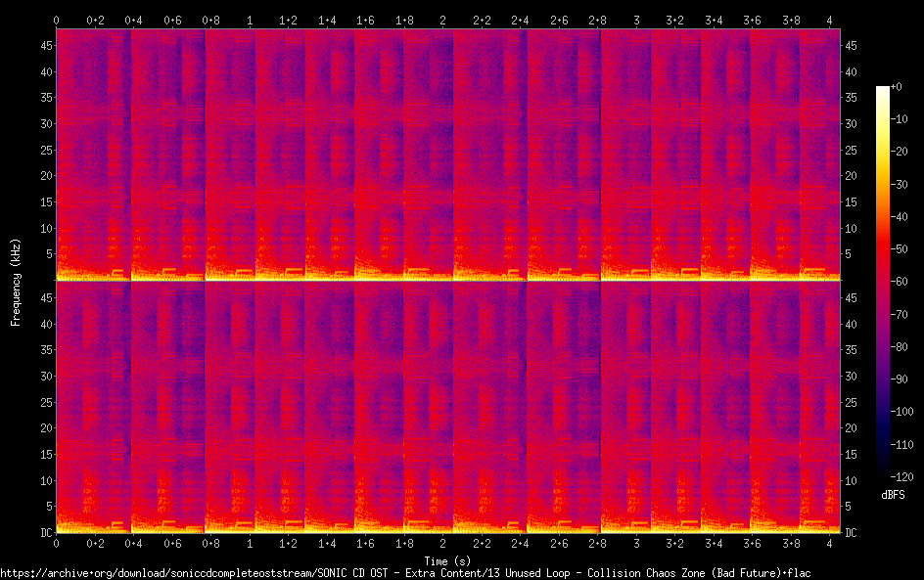Click the DC label at the bottom right
The width and height of the screenshot is (924, 580).
[852, 532]
